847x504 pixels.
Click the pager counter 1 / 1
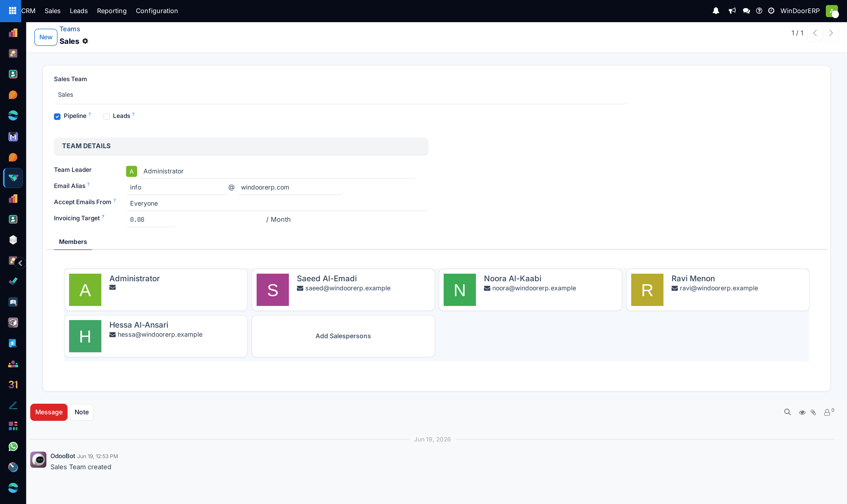797,33
